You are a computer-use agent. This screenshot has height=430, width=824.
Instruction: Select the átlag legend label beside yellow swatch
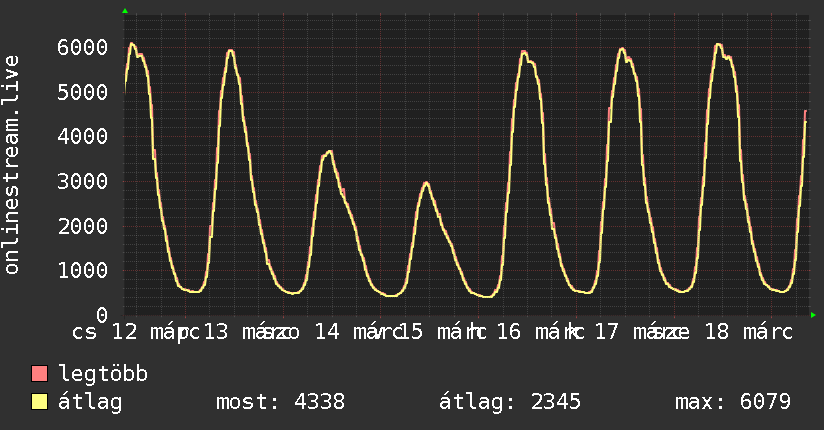[90, 402]
